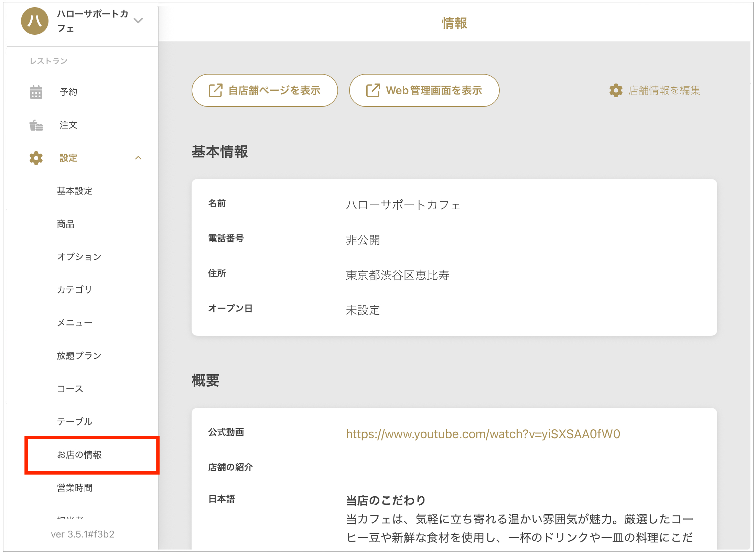Select オプション in the settings menu

pos(79,257)
